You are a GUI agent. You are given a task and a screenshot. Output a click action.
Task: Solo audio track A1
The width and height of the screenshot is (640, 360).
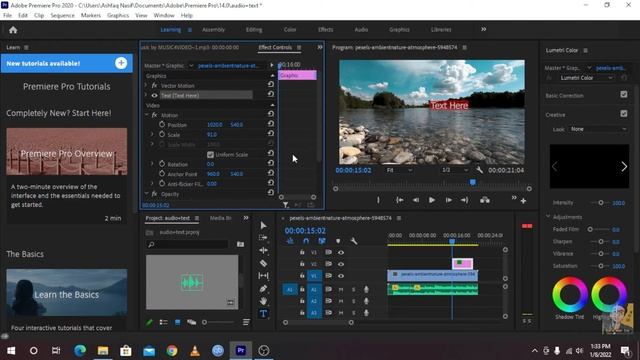point(353,289)
